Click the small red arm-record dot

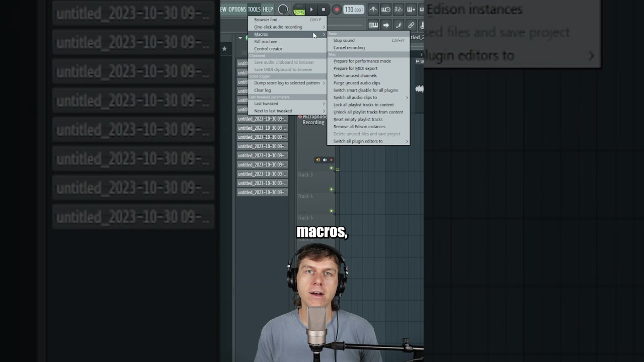point(331,160)
